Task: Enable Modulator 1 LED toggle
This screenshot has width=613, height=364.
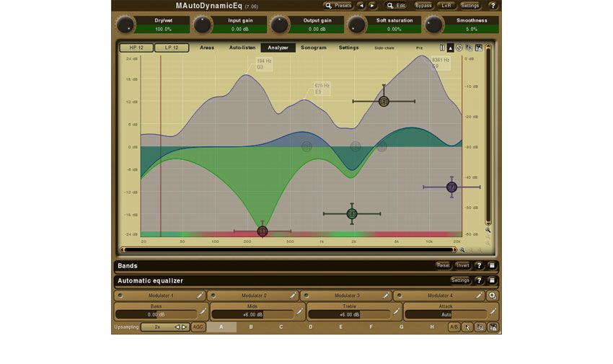Action: [x=120, y=296]
